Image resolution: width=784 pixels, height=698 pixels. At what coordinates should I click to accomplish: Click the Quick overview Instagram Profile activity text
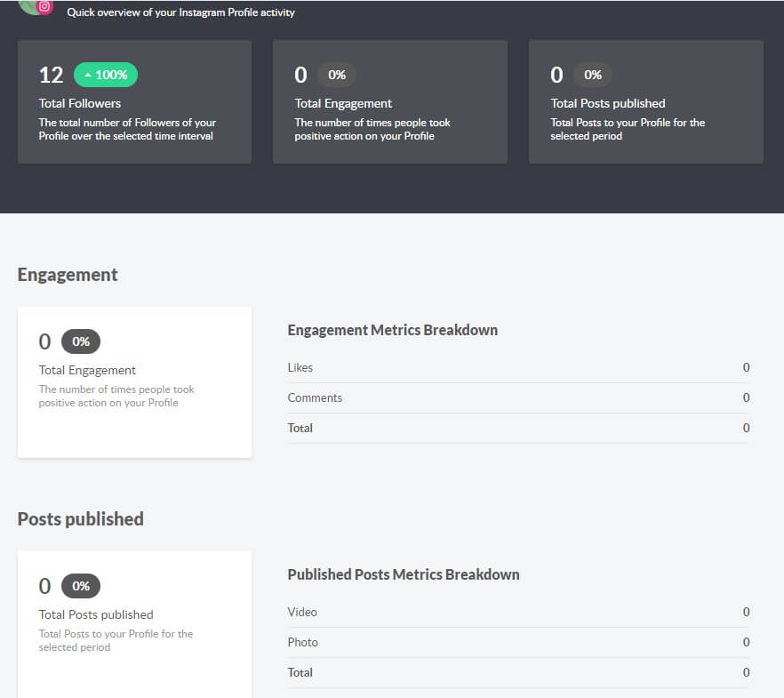click(x=180, y=12)
